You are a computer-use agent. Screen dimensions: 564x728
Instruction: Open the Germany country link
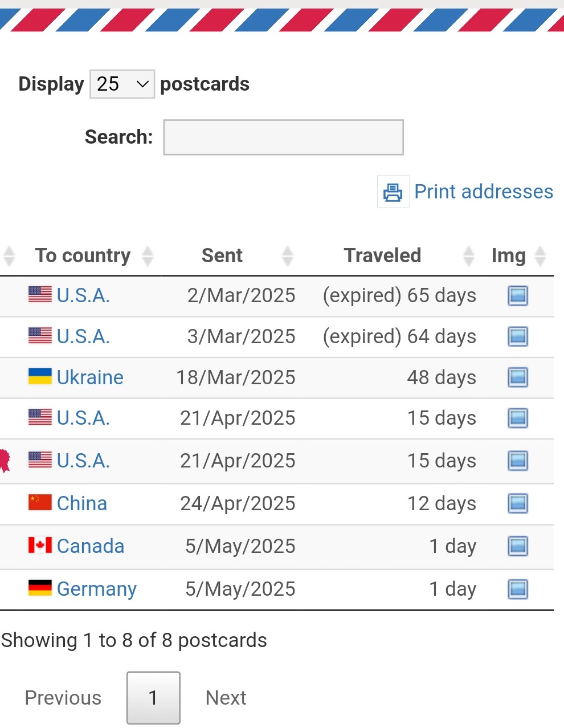point(97,589)
